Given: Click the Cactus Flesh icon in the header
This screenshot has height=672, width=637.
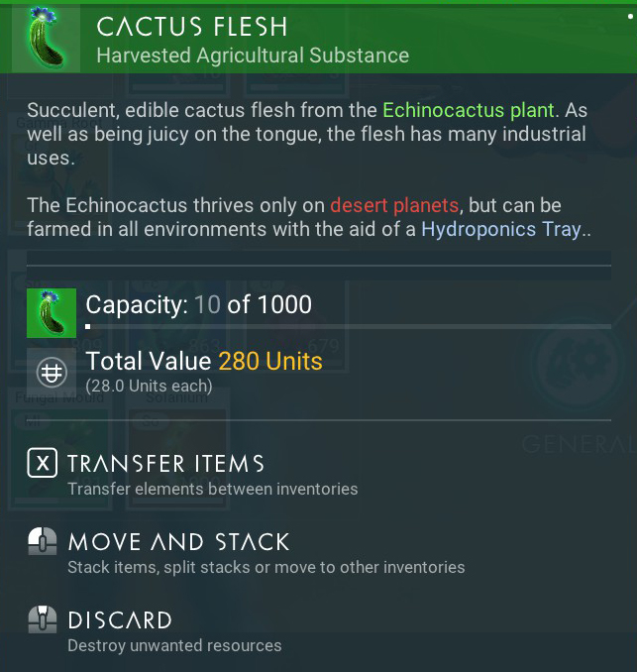Looking at the screenshot, I should click(46, 38).
